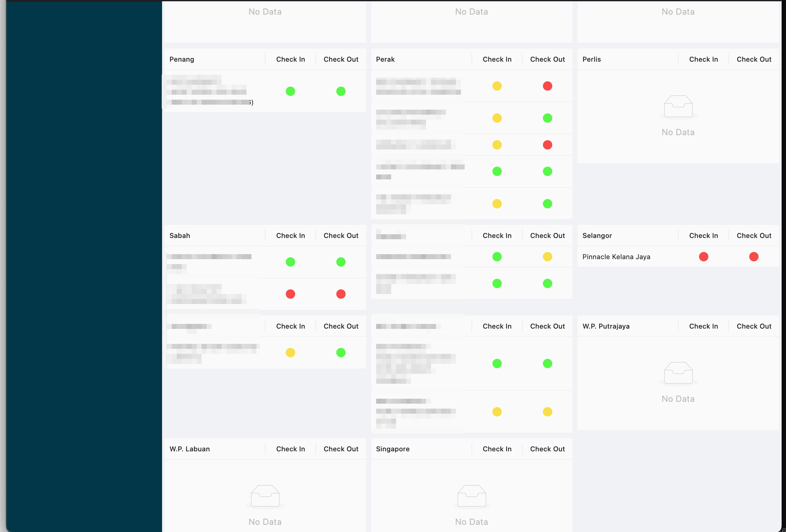
Task: Click W.P. Labuan table header label
Action: (x=189, y=449)
